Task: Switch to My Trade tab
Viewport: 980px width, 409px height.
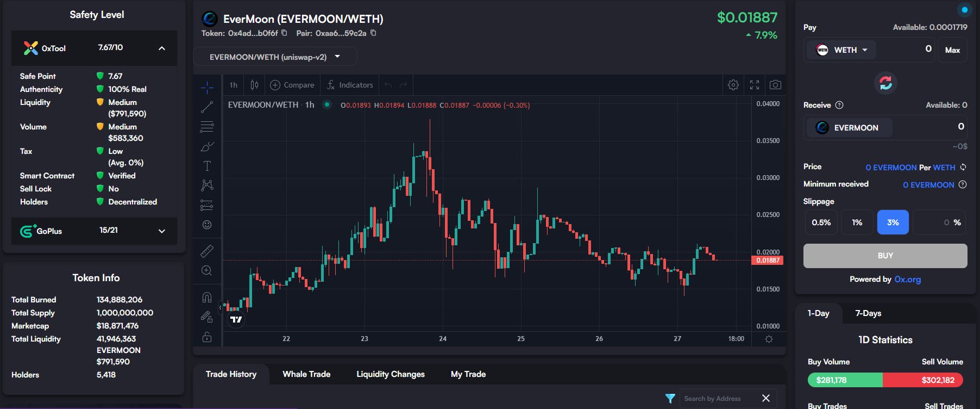Action: 468,374
